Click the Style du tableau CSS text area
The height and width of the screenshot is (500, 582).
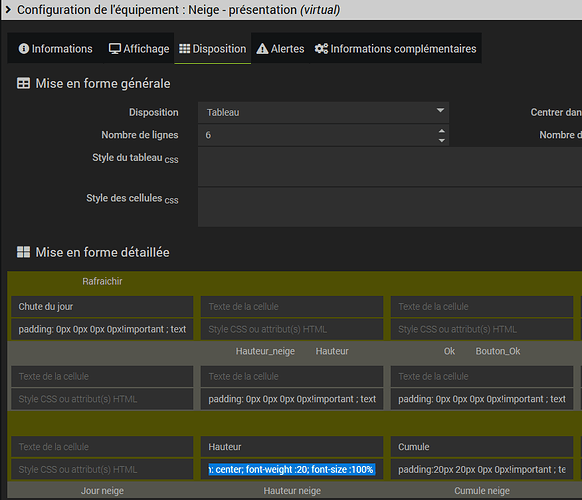tap(390, 167)
